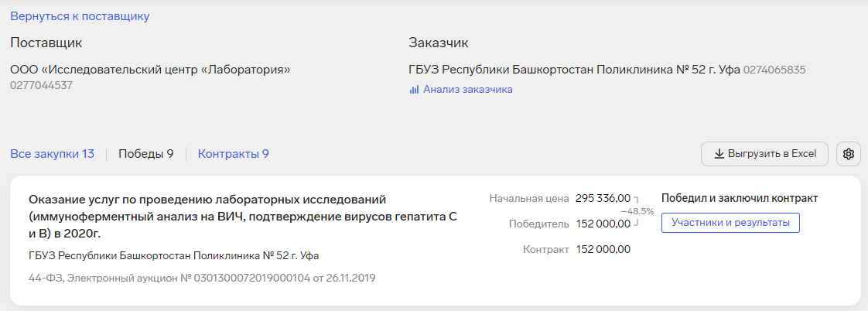Click the download arrow icon in Excel button

[719, 154]
